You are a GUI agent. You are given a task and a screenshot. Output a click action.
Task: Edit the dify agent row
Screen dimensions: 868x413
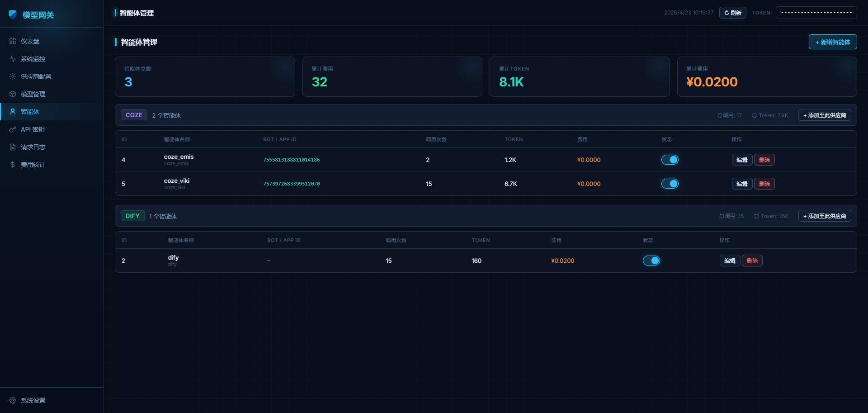[x=730, y=261]
